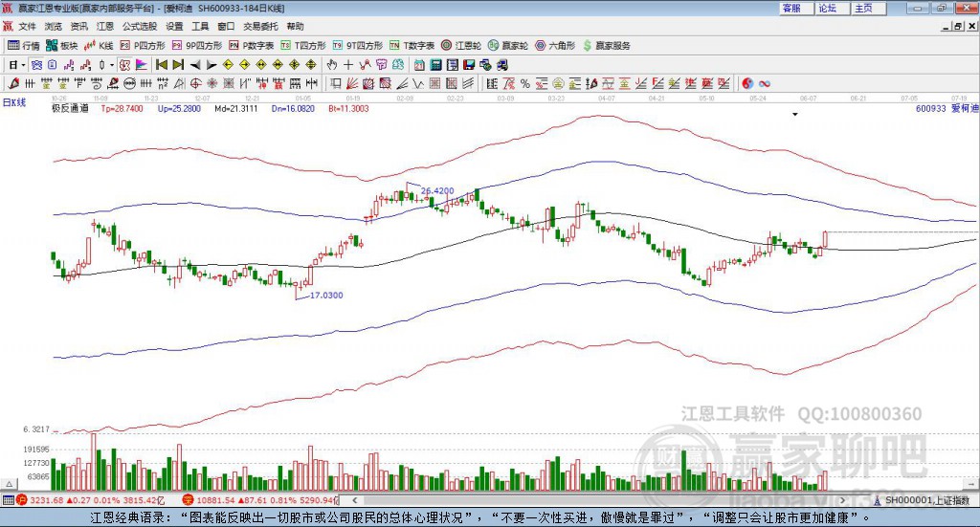Click the percent sign tool icon
The image size is (980, 527).
[525, 83]
